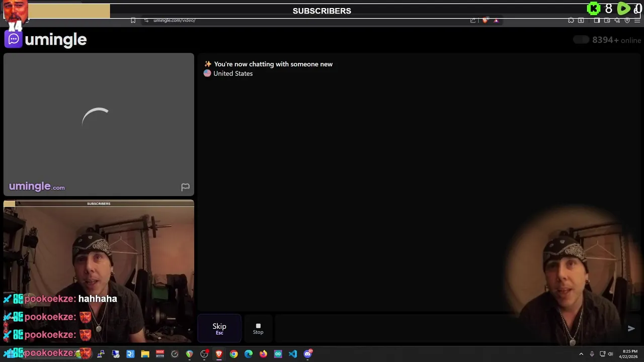The image size is (644, 362).
Task: Open Leo AI sparkle icon
Action: coord(617,20)
